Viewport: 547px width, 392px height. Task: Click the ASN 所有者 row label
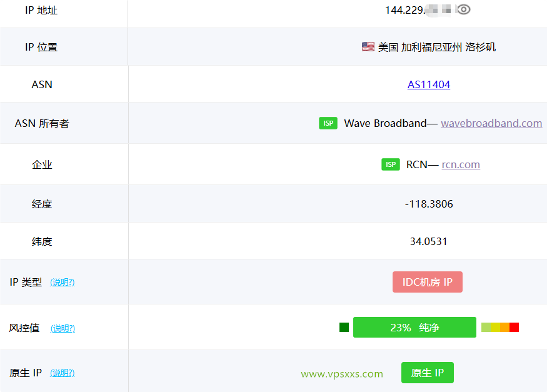pyautogui.click(x=42, y=123)
